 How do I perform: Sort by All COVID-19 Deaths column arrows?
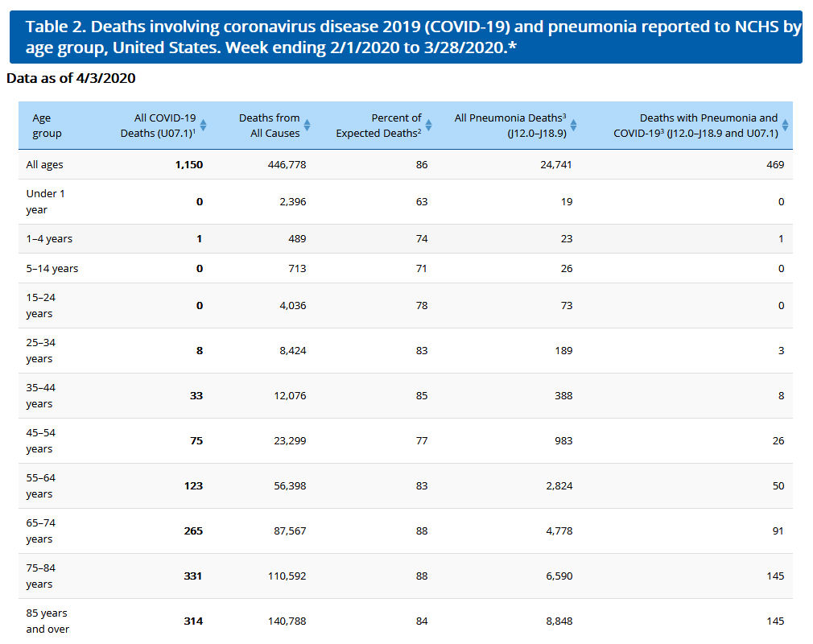[x=204, y=126]
